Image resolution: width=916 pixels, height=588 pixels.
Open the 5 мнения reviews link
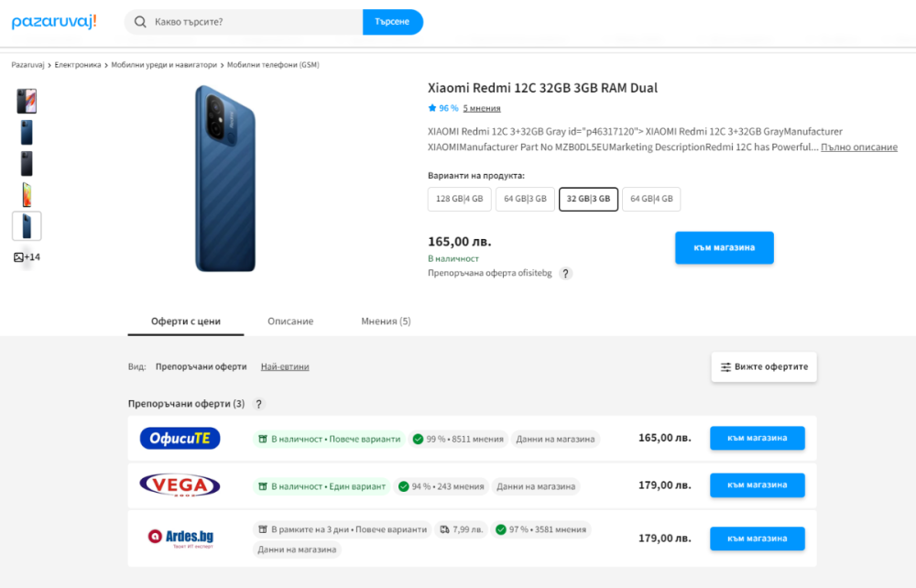pyautogui.click(x=482, y=108)
